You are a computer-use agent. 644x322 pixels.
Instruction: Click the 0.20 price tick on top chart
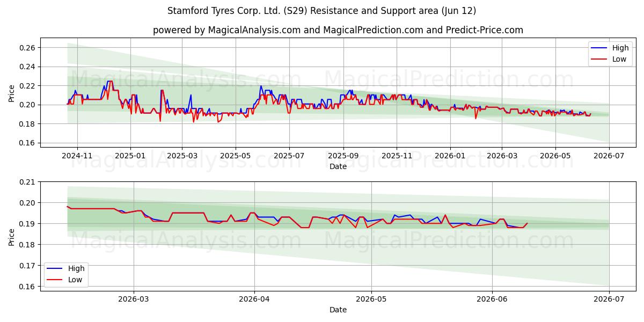pyautogui.click(x=28, y=105)
